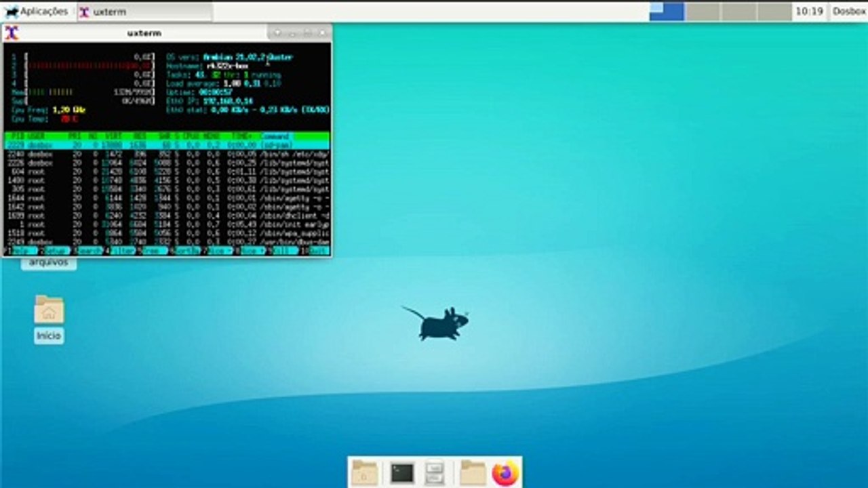Open the Aplicações menu in the panel

pyautogui.click(x=37, y=12)
